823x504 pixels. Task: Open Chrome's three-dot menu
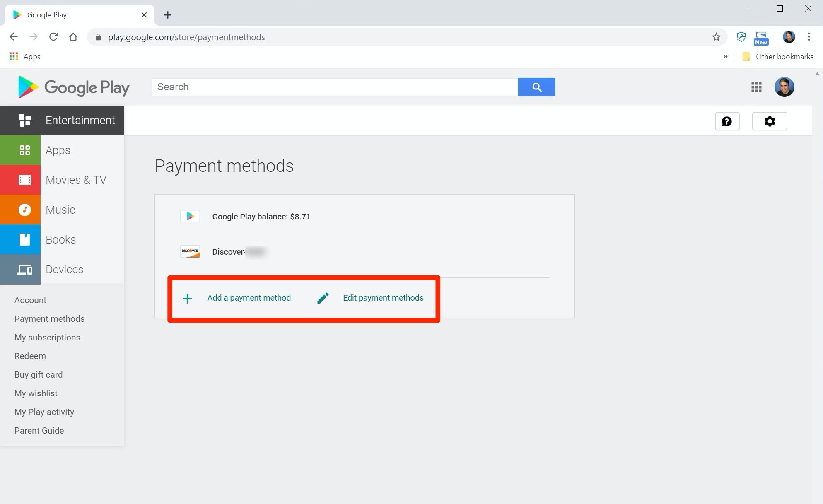(808, 37)
